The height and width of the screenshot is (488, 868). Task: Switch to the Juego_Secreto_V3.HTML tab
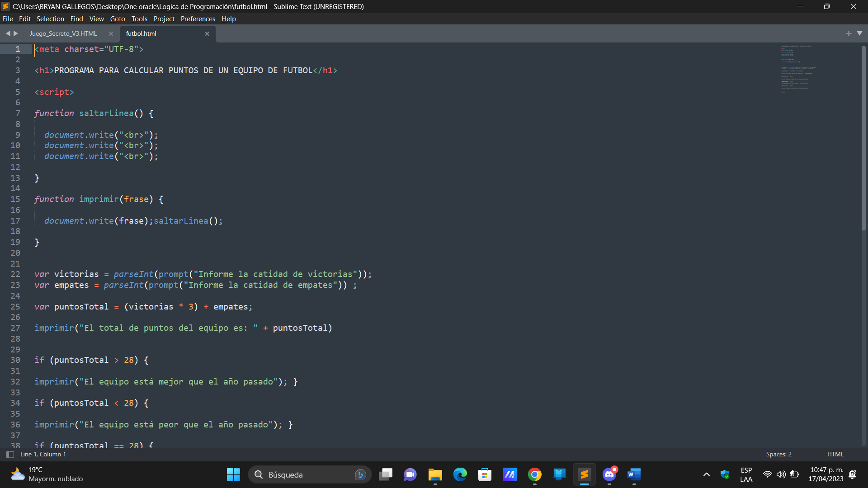coord(63,33)
